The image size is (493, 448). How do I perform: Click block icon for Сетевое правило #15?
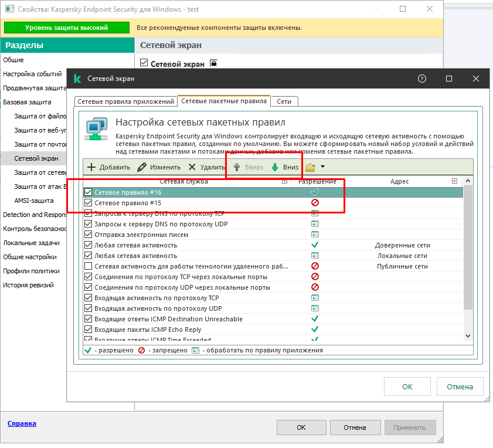click(x=315, y=203)
